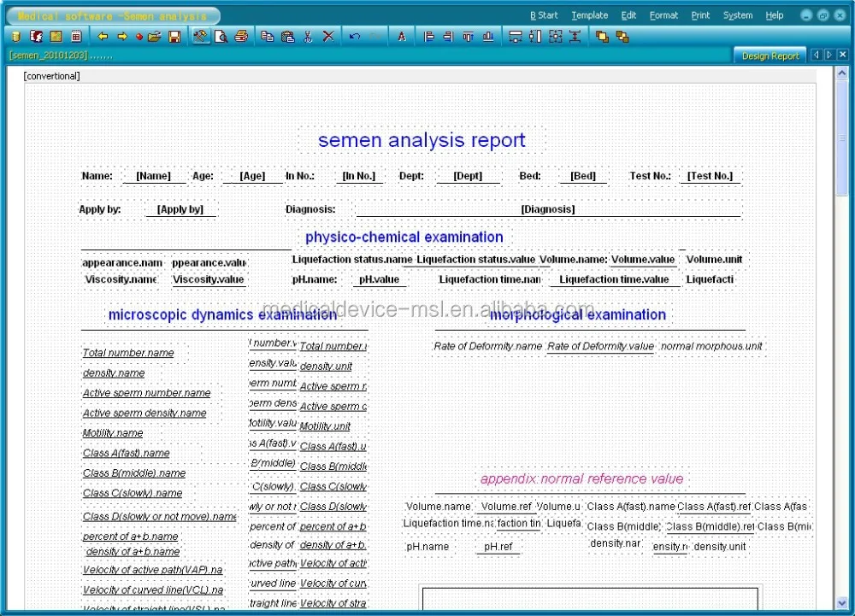Click the font 'A' text icon
Image resolution: width=855 pixels, height=616 pixels.
click(402, 37)
